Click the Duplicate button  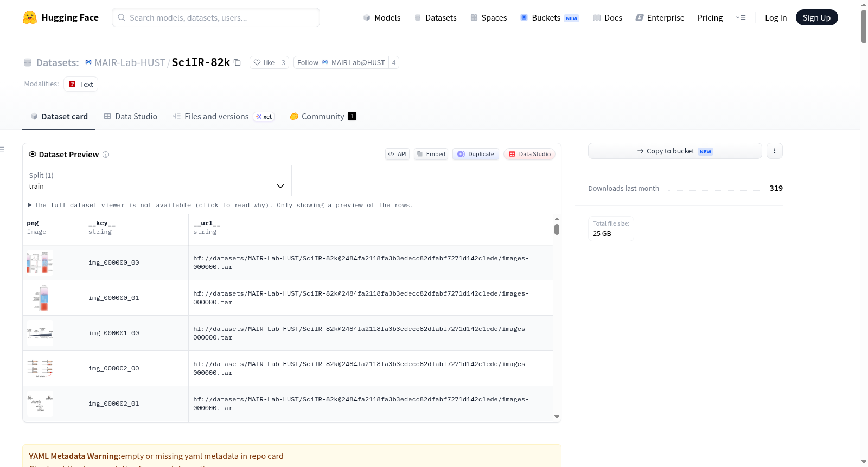(476, 154)
